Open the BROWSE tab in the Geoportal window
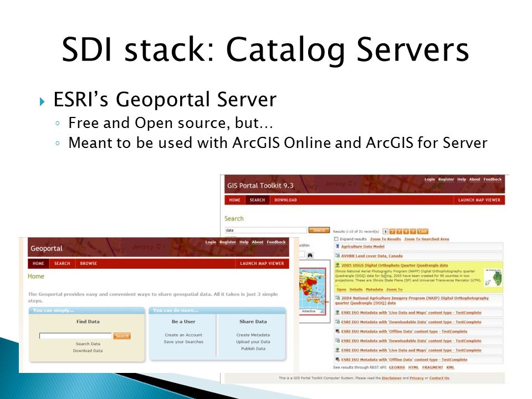Viewport: 532px width, 399px height. pyautogui.click(x=89, y=263)
